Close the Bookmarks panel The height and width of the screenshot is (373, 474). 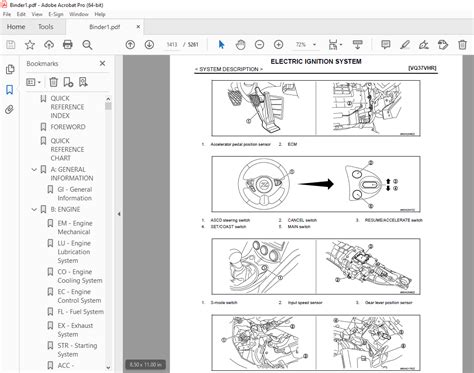(102, 63)
